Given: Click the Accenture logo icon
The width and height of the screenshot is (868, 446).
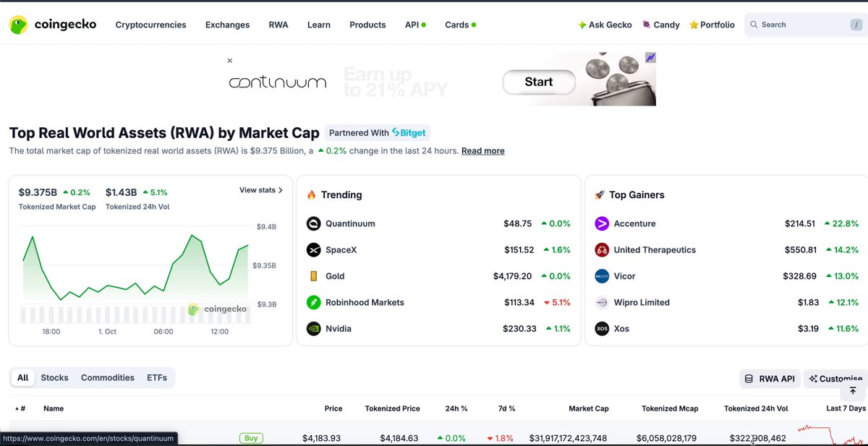Looking at the screenshot, I should pyautogui.click(x=602, y=223).
